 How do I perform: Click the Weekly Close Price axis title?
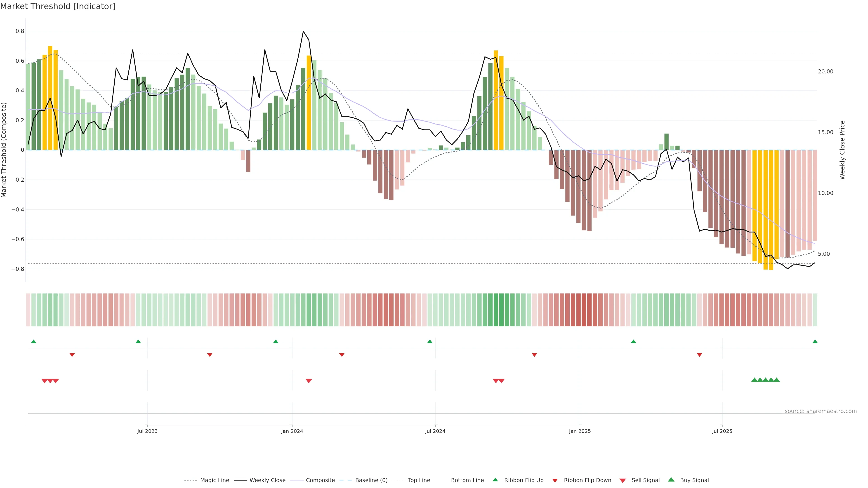[842, 150]
